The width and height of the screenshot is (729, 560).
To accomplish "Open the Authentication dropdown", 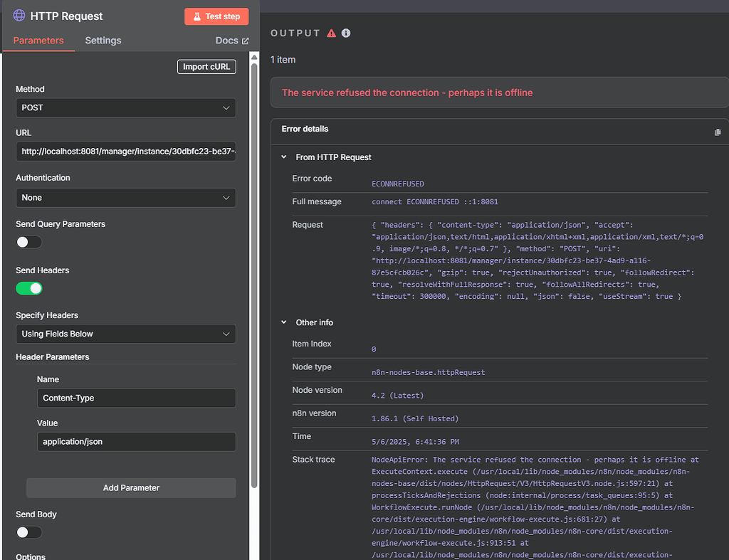I will click(125, 197).
